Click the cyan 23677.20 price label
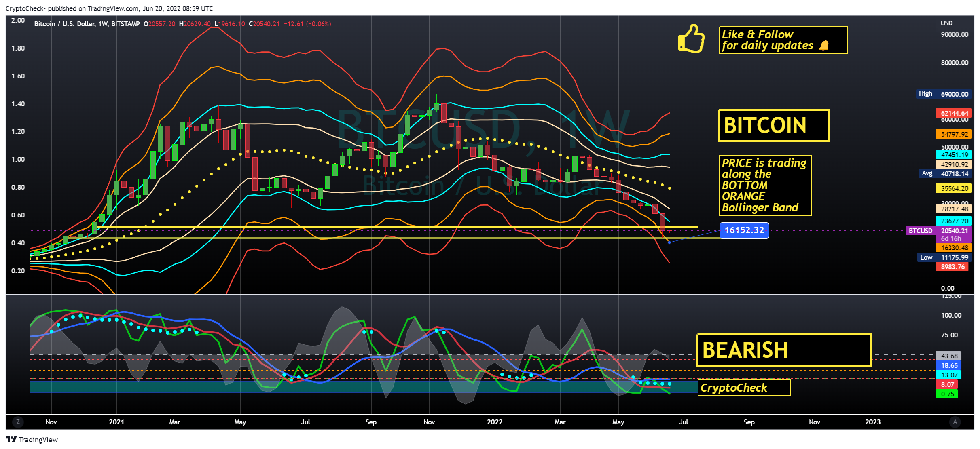Viewport: 980px width, 449px height. (954, 221)
